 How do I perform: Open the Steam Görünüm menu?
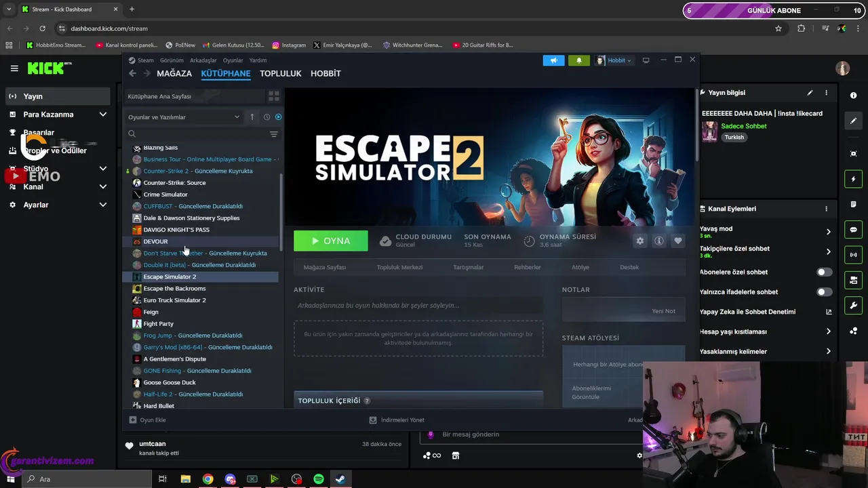tap(172, 60)
